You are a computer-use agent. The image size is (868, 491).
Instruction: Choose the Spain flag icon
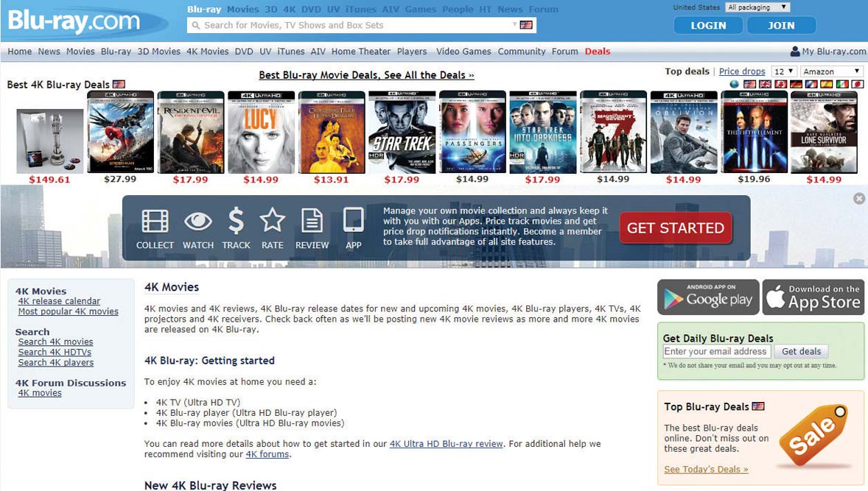(827, 84)
